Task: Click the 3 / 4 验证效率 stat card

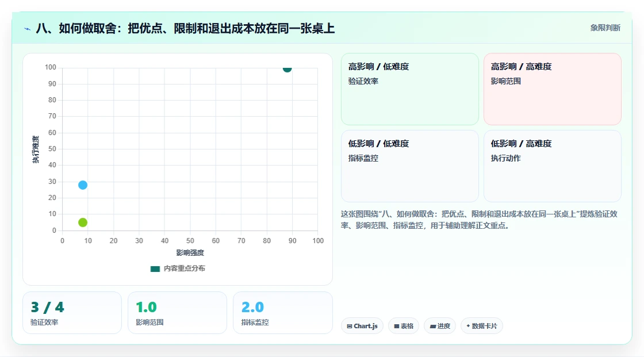Action: (x=72, y=313)
